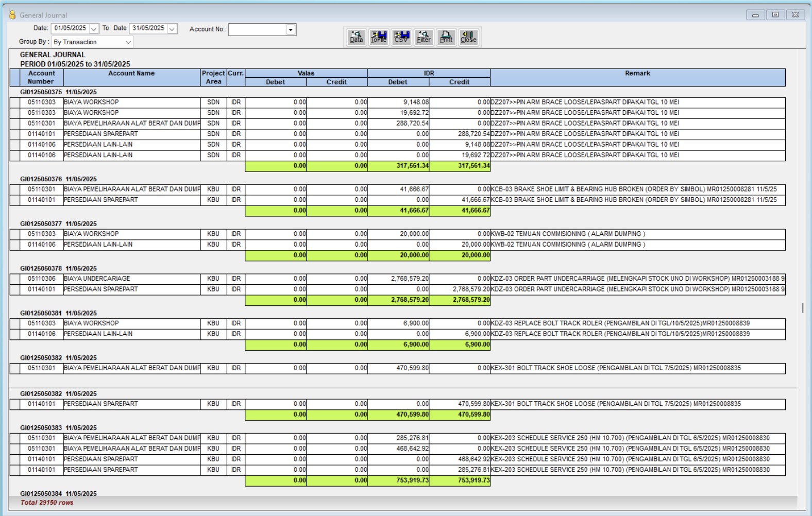Screen dimensions: 812x516
Task: Open the start date 01/05/2025 calendar dropdown
Action: coord(94,29)
